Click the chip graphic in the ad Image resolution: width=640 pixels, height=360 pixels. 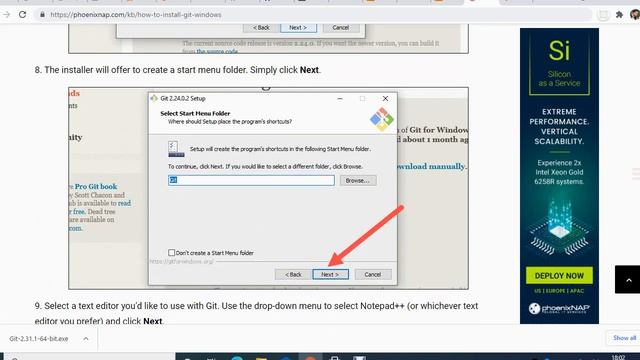(559, 227)
